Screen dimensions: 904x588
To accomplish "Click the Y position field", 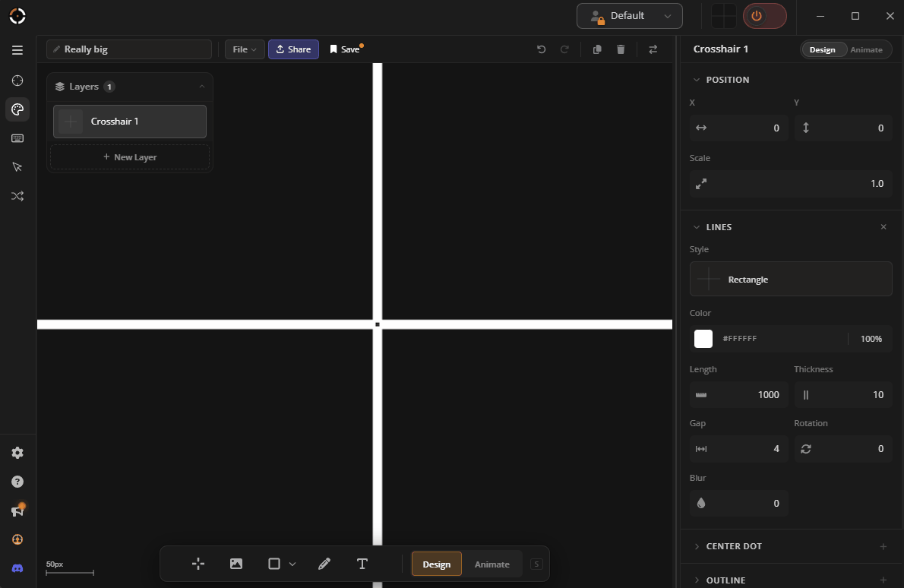I will [843, 128].
